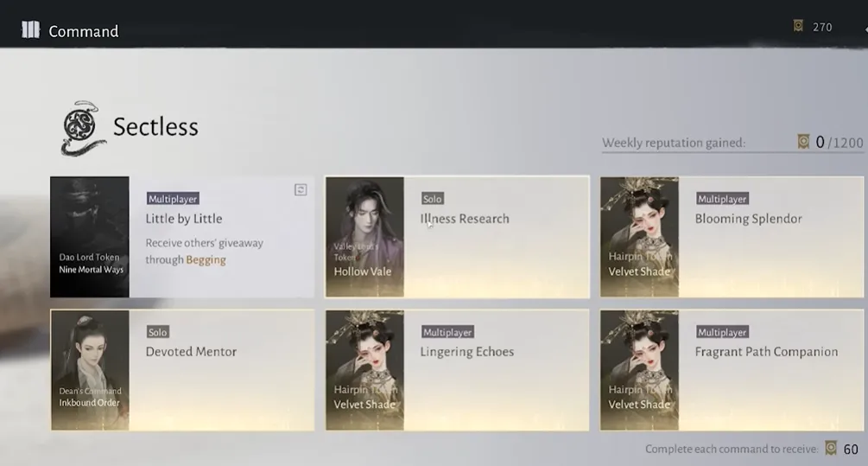Click the Sectless swirl emblem

click(84, 128)
